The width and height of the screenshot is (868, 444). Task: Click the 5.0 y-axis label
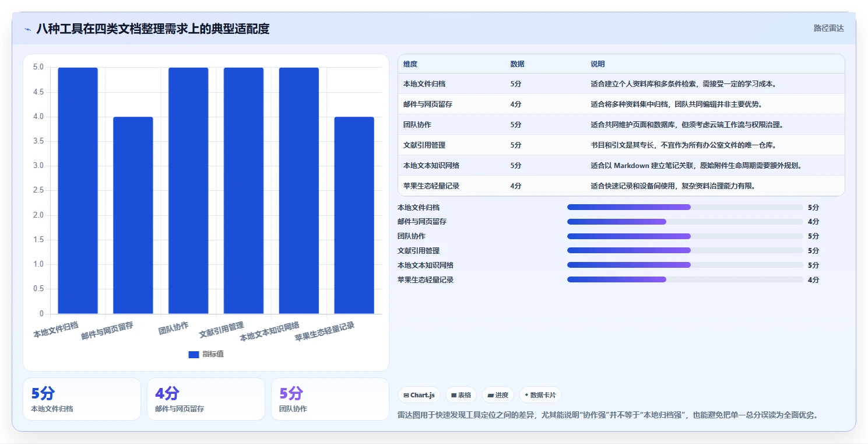point(38,67)
